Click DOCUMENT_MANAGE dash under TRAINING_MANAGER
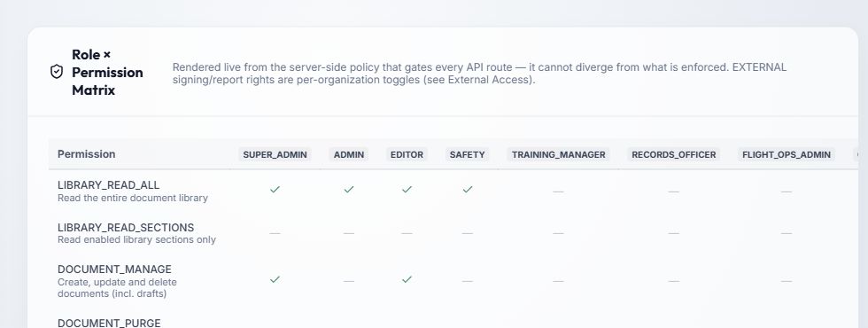Screen dimensions: 868x328 558,281
